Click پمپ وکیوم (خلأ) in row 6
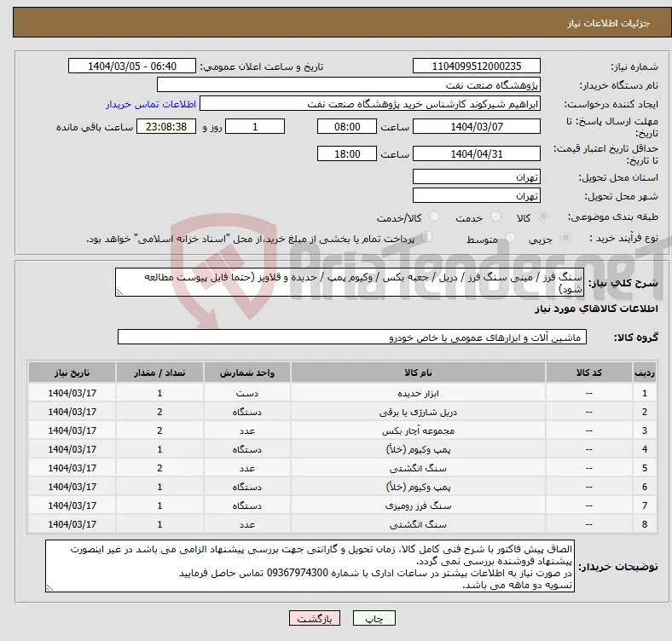This screenshot has height=641, width=672. pos(418,488)
